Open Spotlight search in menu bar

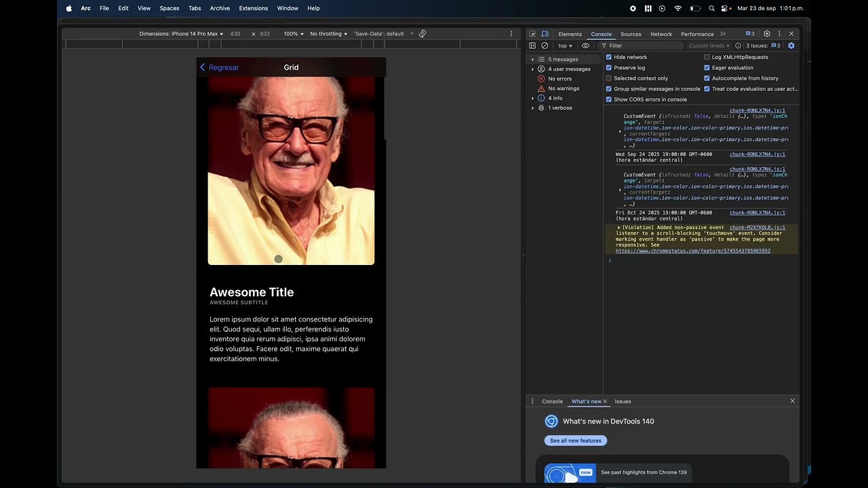click(x=711, y=8)
